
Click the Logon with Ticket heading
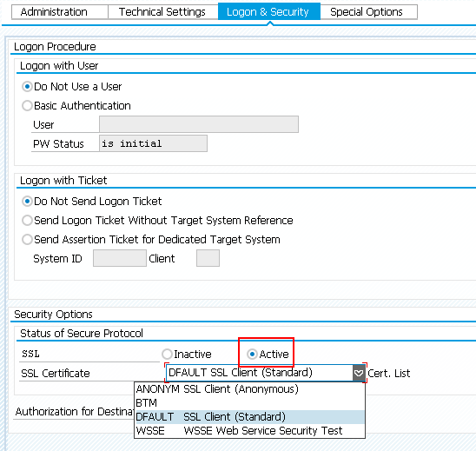pos(63,181)
